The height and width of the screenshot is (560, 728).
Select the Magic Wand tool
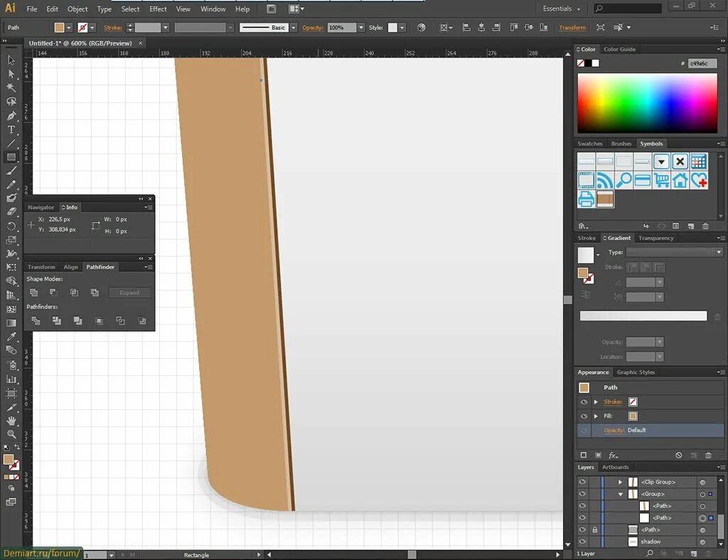coord(11,87)
